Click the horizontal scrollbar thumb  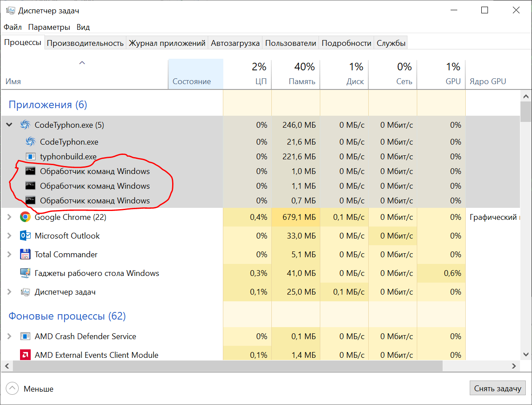tap(228, 366)
